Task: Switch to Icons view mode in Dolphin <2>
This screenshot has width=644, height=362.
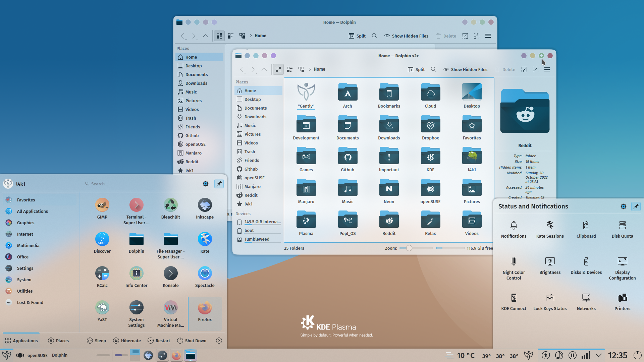Action: (x=278, y=69)
